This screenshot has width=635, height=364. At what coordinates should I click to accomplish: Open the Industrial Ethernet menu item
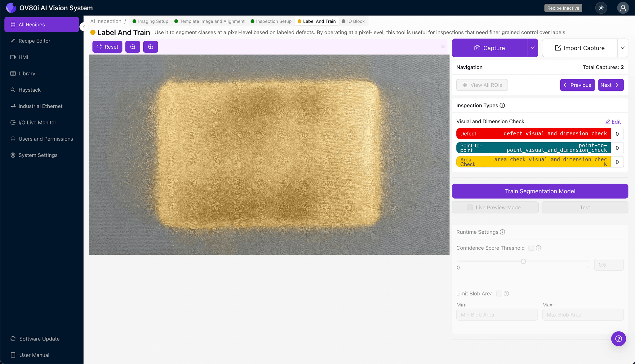pyautogui.click(x=40, y=106)
